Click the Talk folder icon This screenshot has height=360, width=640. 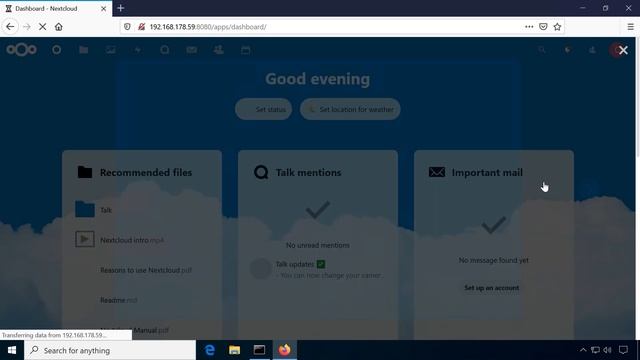(85, 209)
